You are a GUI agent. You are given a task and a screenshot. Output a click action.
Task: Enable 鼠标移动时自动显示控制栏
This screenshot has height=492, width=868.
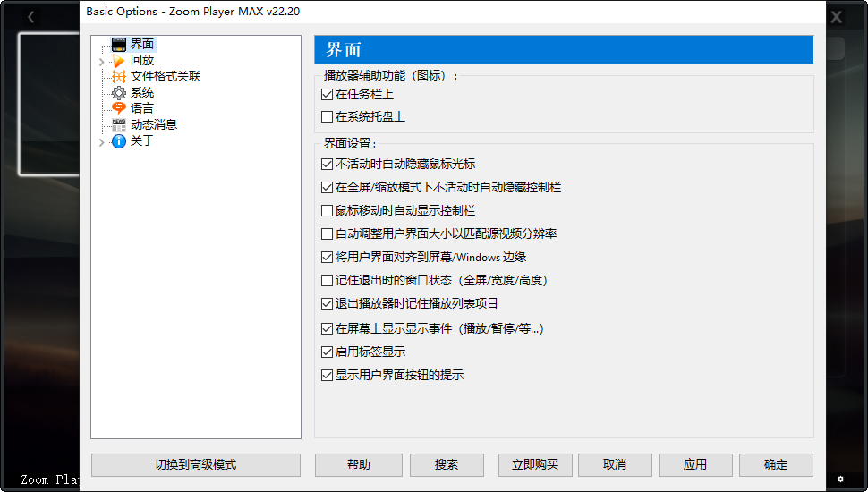328,211
